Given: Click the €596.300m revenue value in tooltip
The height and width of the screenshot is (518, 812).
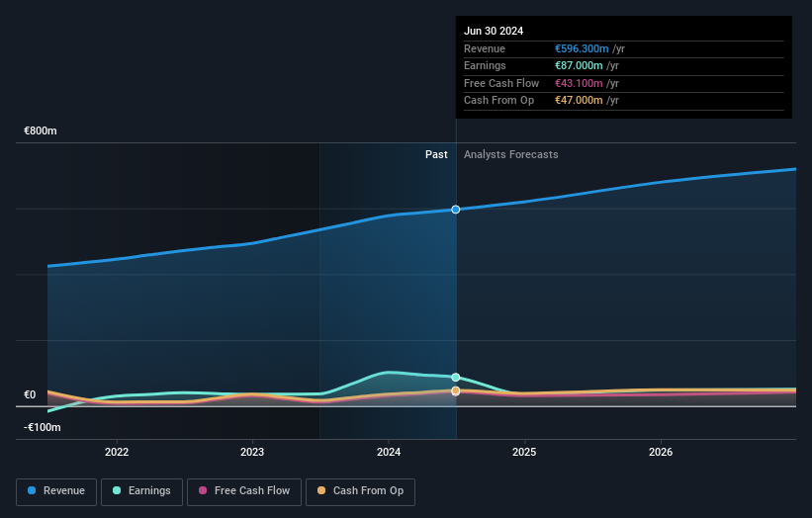Looking at the screenshot, I should coord(582,48).
